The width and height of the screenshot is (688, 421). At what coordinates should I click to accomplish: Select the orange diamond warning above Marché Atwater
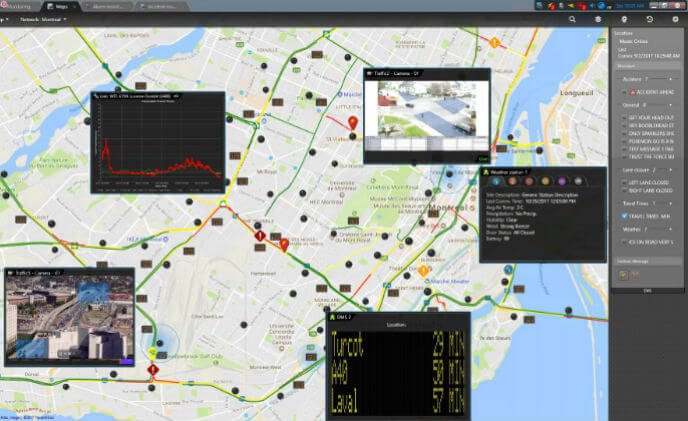423,271
